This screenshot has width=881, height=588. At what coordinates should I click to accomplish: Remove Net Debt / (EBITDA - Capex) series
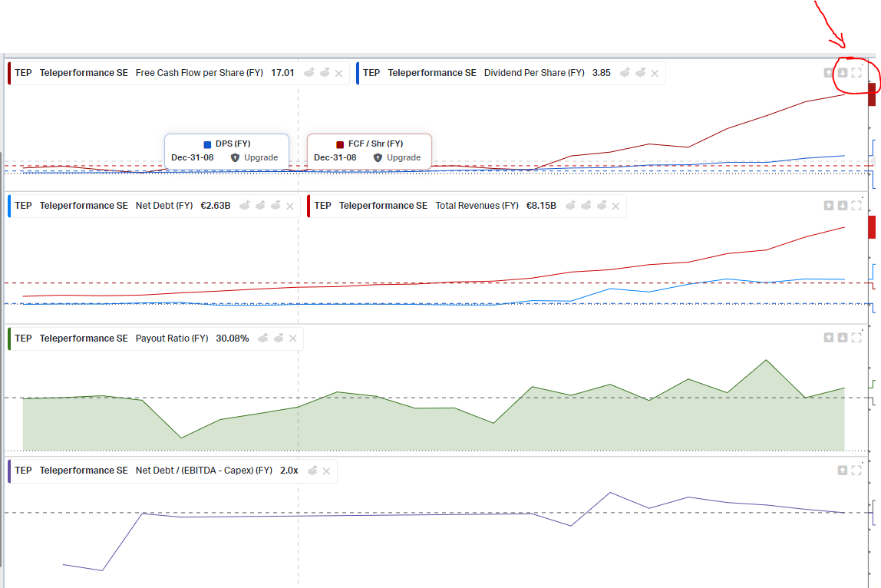point(326,471)
